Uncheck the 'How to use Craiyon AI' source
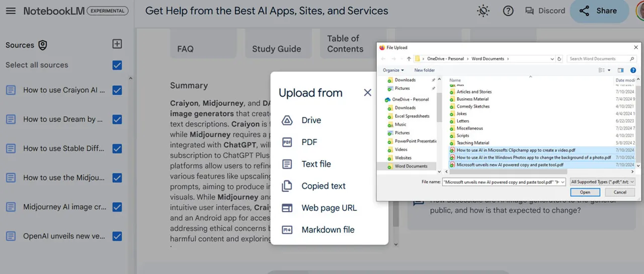This screenshot has width=644, height=274. point(117,90)
